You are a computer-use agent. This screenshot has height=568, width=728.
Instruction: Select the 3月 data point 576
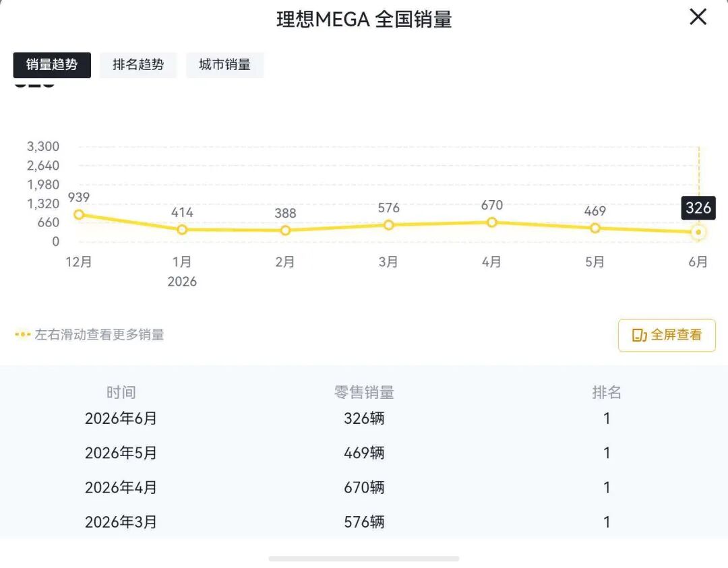point(389,225)
